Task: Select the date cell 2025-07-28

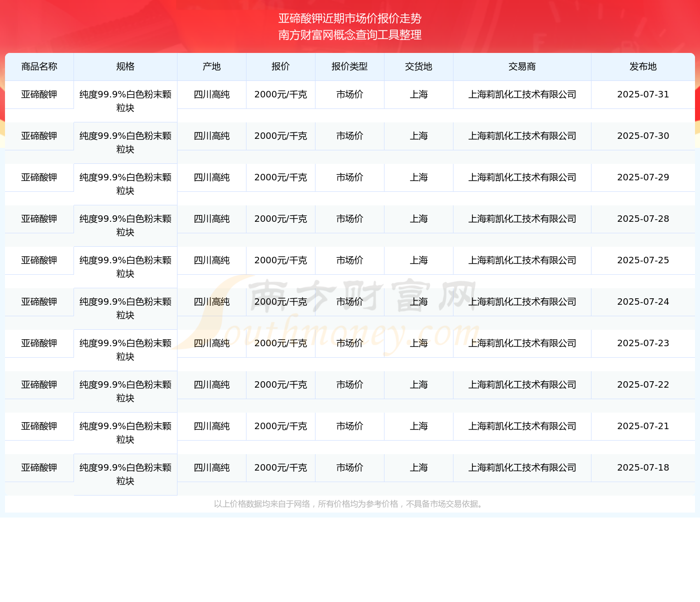Action: coord(643,219)
